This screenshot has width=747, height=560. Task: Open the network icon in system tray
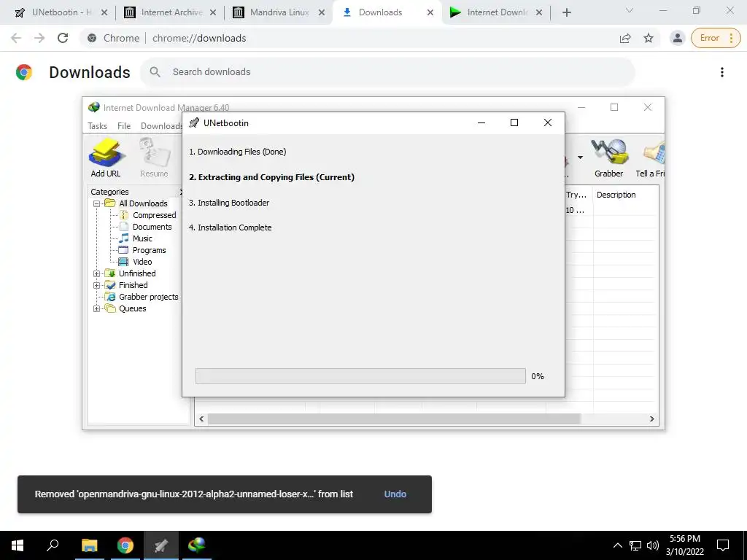click(x=635, y=545)
